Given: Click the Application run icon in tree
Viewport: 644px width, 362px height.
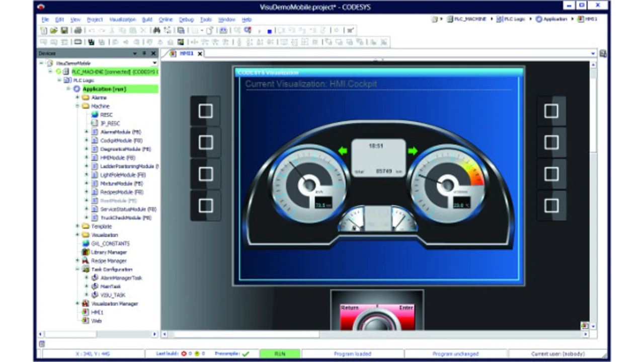Looking at the screenshot, I should tap(76, 89).
